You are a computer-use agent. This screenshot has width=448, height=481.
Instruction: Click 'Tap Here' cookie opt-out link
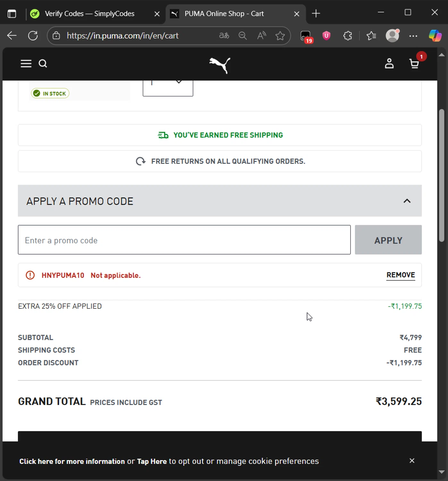152,461
